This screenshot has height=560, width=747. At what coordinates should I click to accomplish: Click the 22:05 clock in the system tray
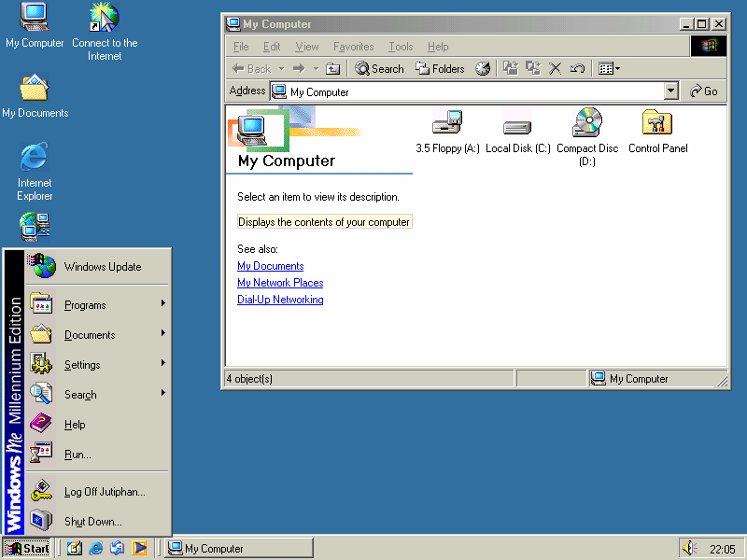[722, 549]
